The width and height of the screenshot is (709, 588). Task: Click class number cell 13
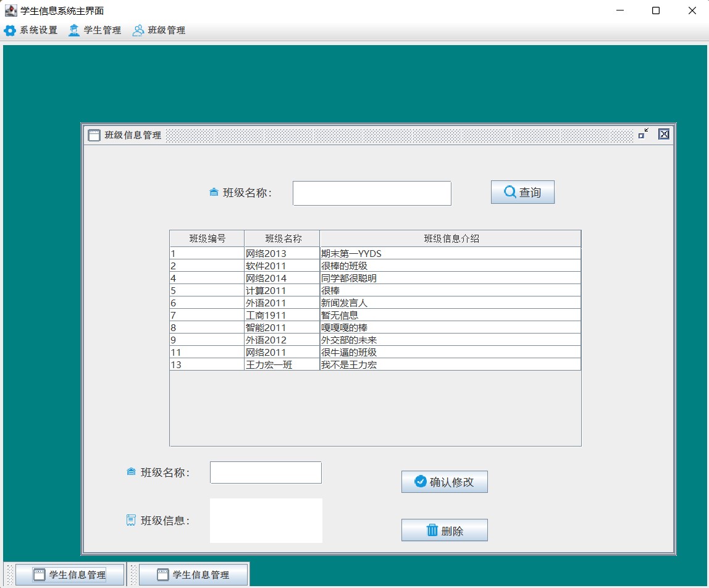[x=207, y=364]
